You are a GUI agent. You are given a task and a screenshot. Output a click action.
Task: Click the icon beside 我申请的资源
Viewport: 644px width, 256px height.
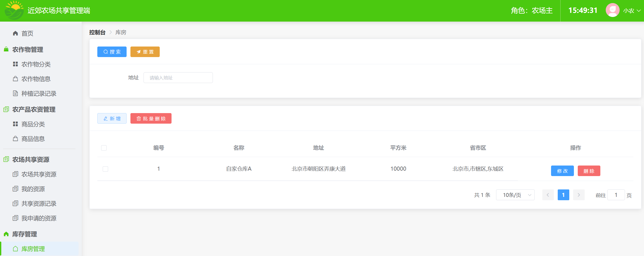tap(15, 218)
